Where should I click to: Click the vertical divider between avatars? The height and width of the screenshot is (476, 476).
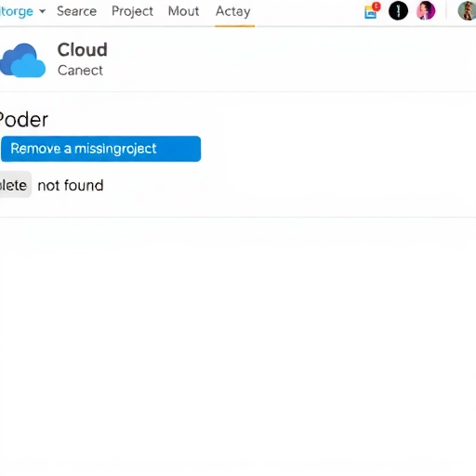pos(446,11)
